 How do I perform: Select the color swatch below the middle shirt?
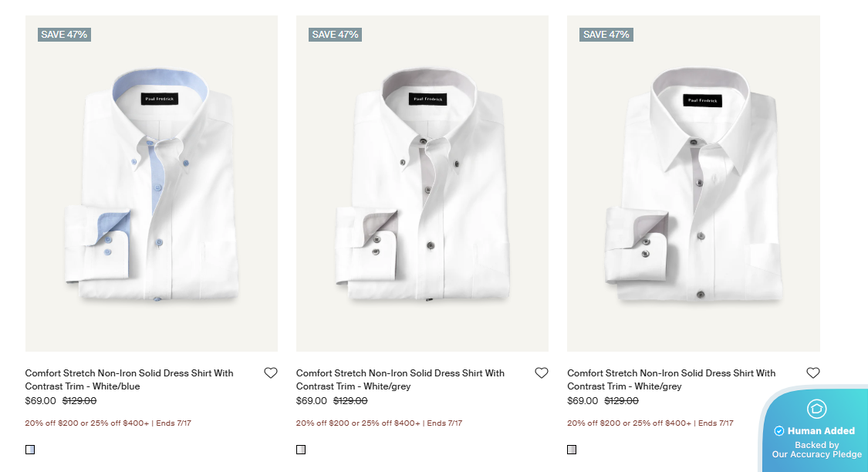(x=300, y=449)
